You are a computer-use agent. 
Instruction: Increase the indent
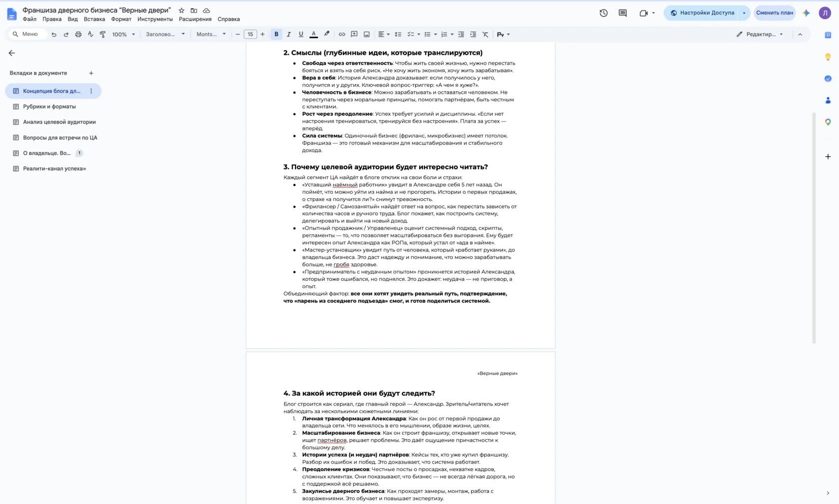pos(473,34)
